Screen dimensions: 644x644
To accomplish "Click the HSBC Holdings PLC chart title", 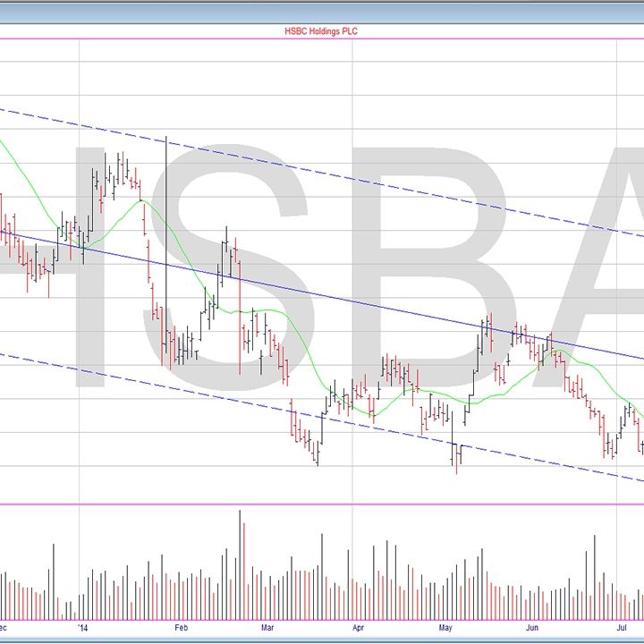I will tap(321, 31).
